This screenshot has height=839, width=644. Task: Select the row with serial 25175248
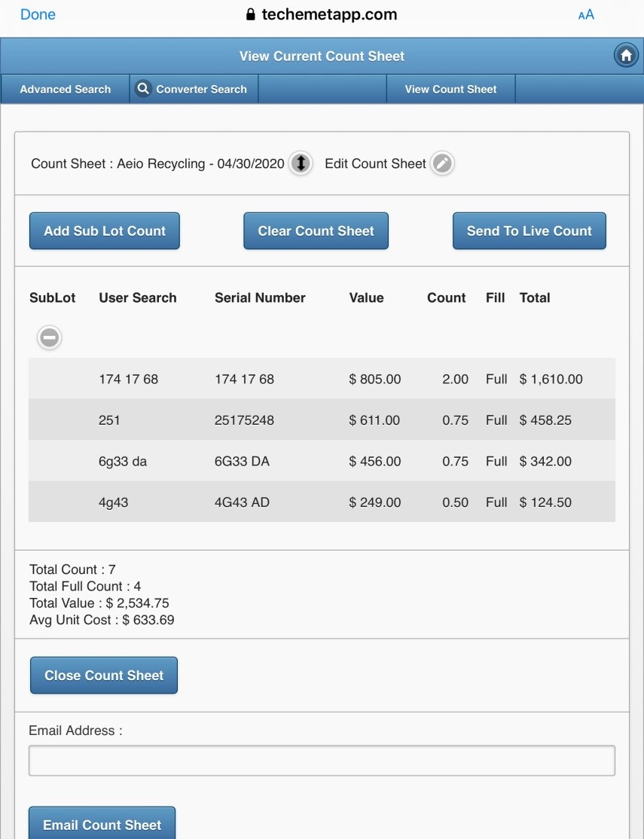click(243, 420)
